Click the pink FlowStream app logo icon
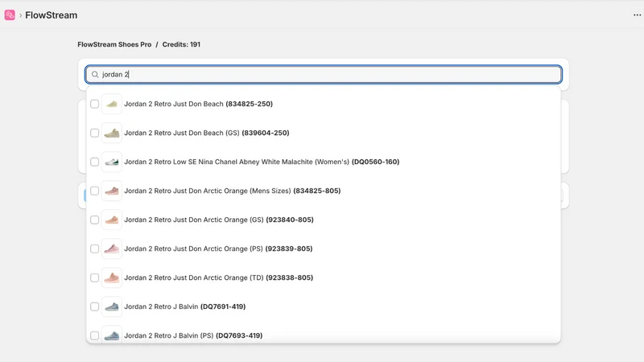 10,15
